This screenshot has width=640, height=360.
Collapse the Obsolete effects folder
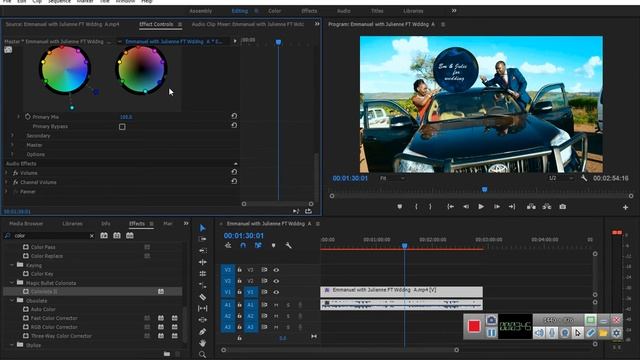coord(12,300)
